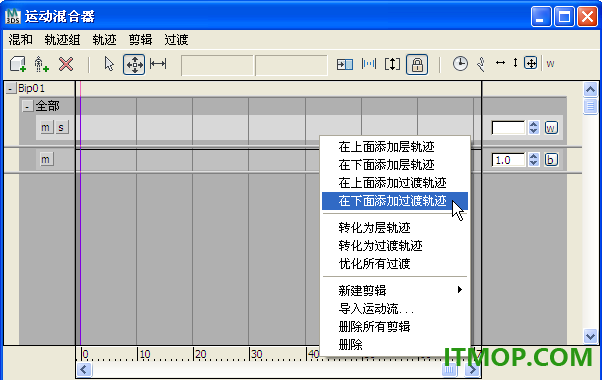This screenshot has width=602, height=380.
Task: Click spinner arrows beside 1.0 field
Action: pos(533,160)
